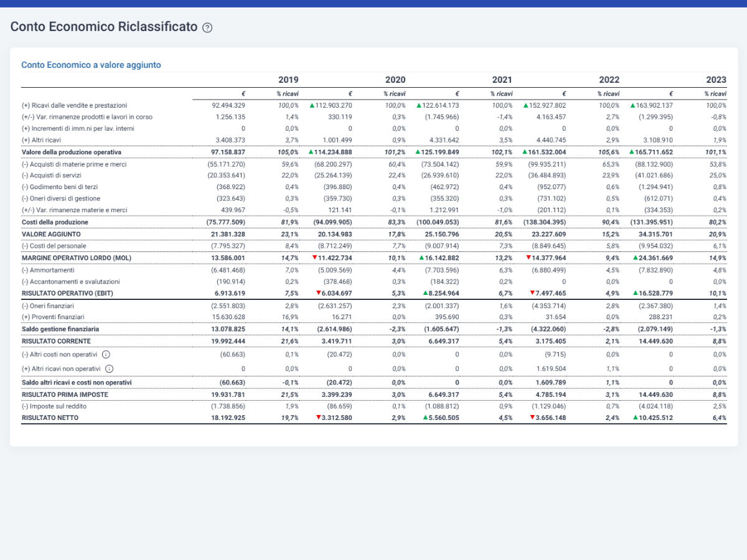The image size is (747, 560).
Task: Select Var. rimanenze materie e merci label
Action: coord(74,210)
